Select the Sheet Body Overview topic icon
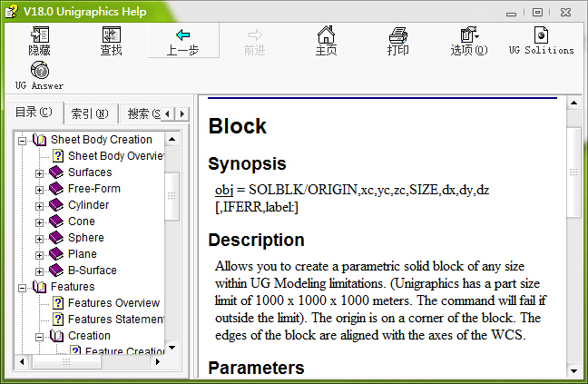The height and width of the screenshot is (384, 588). [x=58, y=155]
